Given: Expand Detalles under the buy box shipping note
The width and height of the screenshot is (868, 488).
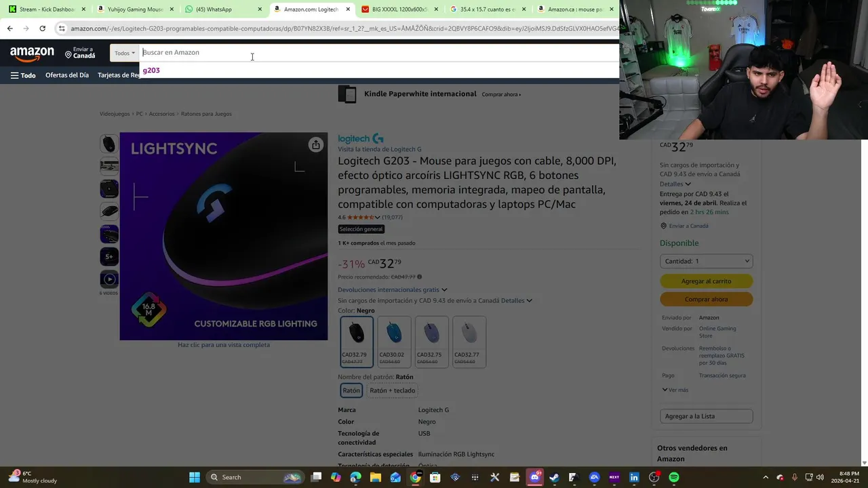Looking at the screenshot, I should (675, 184).
